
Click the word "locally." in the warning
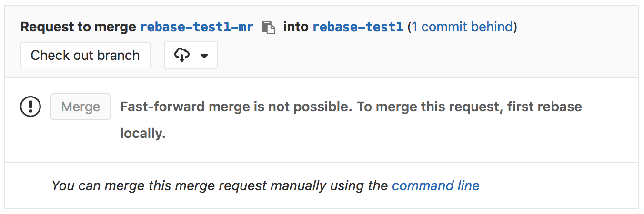click(x=142, y=134)
